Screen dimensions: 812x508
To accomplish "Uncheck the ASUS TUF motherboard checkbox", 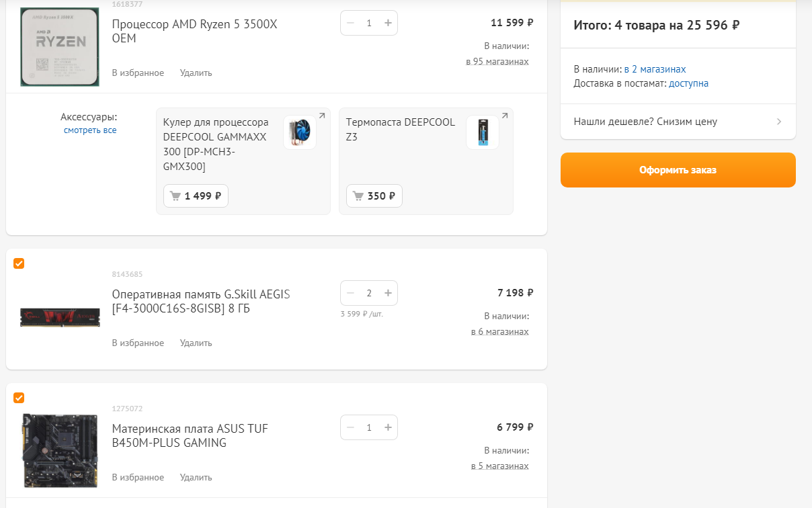I will point(19,398).
